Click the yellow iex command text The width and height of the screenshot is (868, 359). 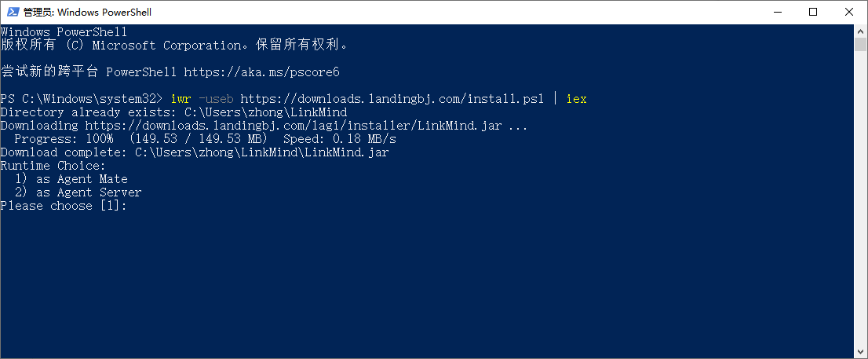(x=576, y=99)
